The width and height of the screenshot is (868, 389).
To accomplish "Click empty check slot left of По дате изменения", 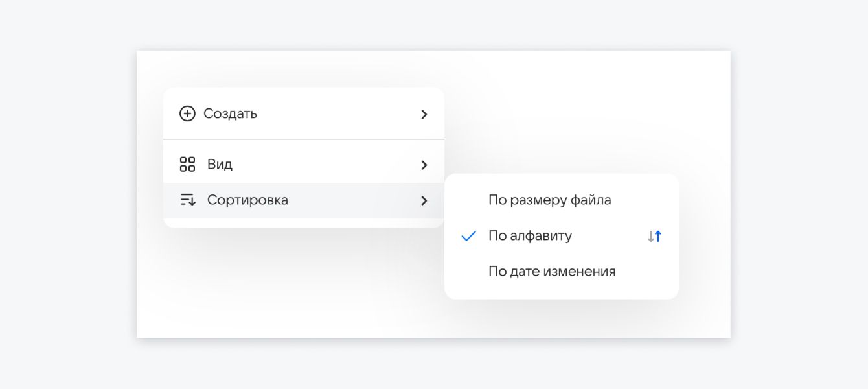I will [468, 272].
